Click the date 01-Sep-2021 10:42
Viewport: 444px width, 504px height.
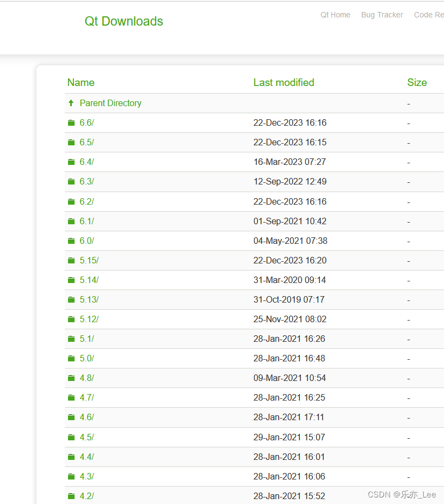coord(290,222)
